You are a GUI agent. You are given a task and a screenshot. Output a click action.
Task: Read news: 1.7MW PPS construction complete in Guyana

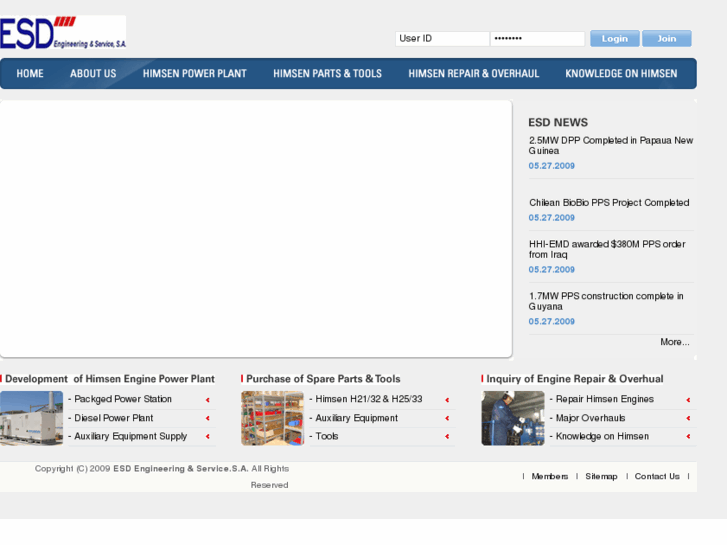click(606, 301)
